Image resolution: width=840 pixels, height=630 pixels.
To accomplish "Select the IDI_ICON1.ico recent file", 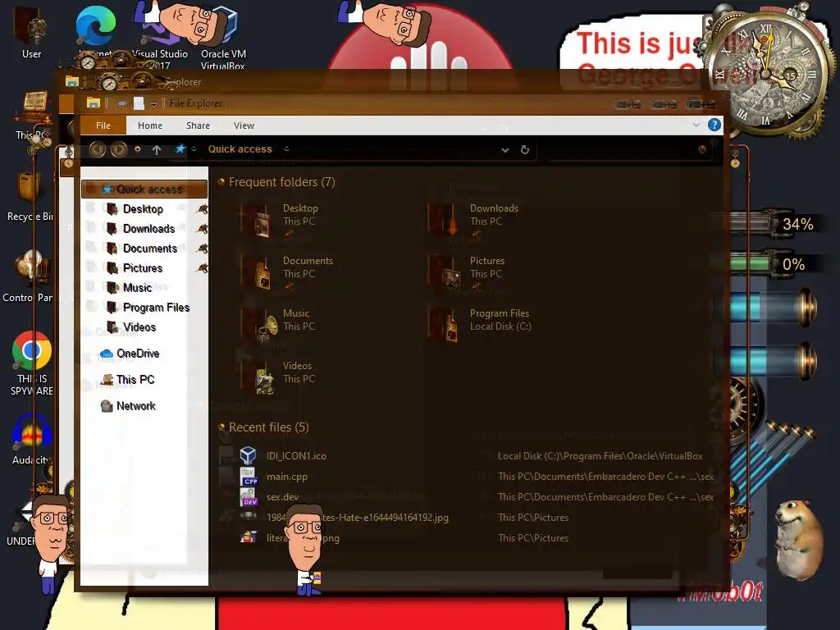I will pyautogui.click(x=296, y=456).
